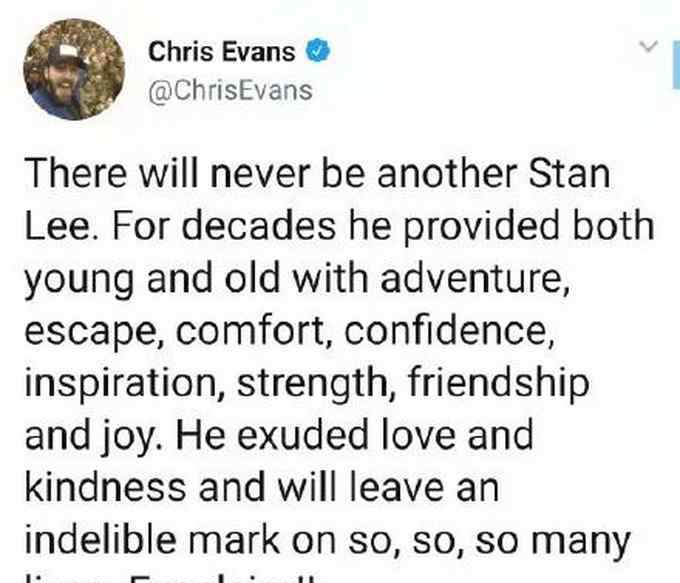Click the word "indelible" in the tweet

pyautogui.click(x=101, y=540)
